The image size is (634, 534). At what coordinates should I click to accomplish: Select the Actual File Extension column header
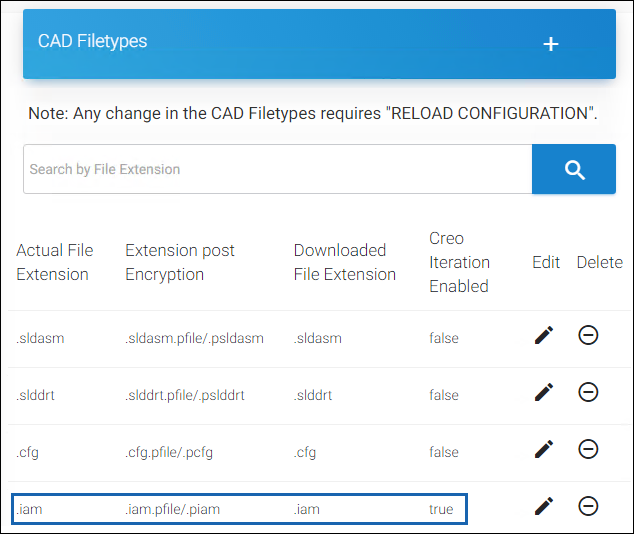point(55,262)
